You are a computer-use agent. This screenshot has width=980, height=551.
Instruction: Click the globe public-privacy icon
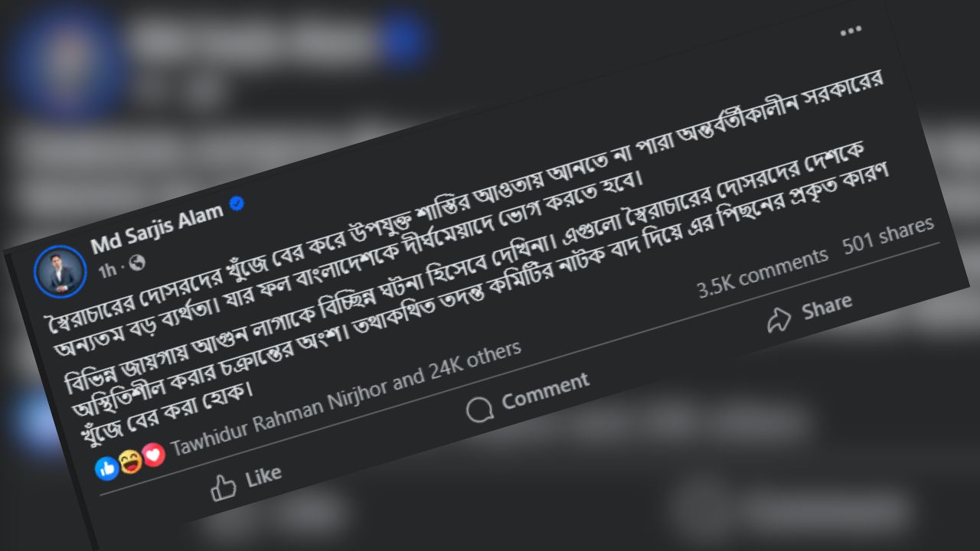(x=137, y=262)
